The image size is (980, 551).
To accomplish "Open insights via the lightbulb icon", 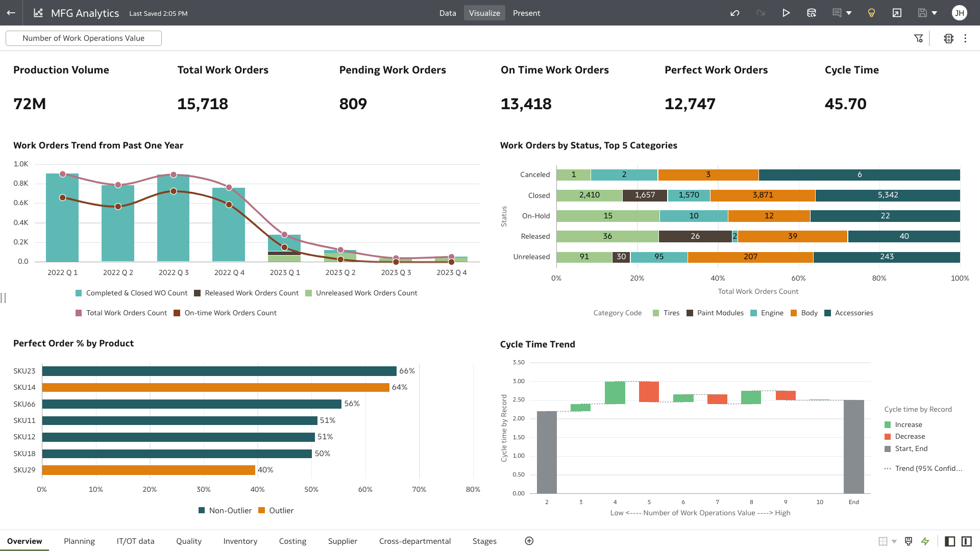I will coord(871,13).
